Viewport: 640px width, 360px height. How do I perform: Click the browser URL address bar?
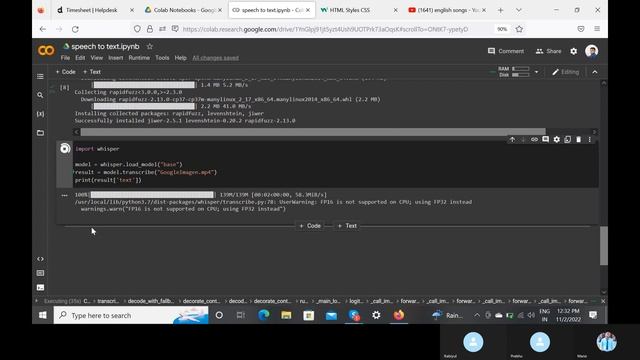point(325,29)
